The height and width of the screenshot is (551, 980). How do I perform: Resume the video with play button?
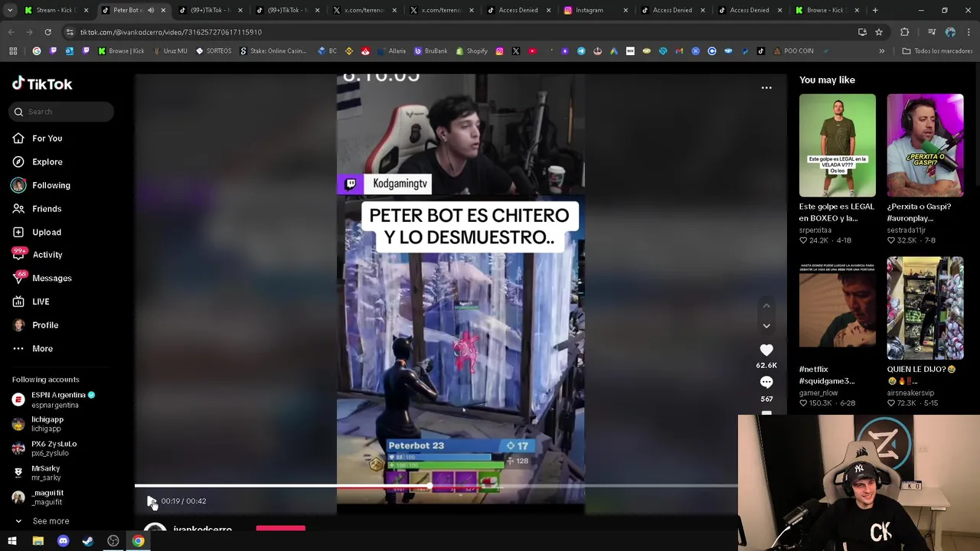coord(151,501)
